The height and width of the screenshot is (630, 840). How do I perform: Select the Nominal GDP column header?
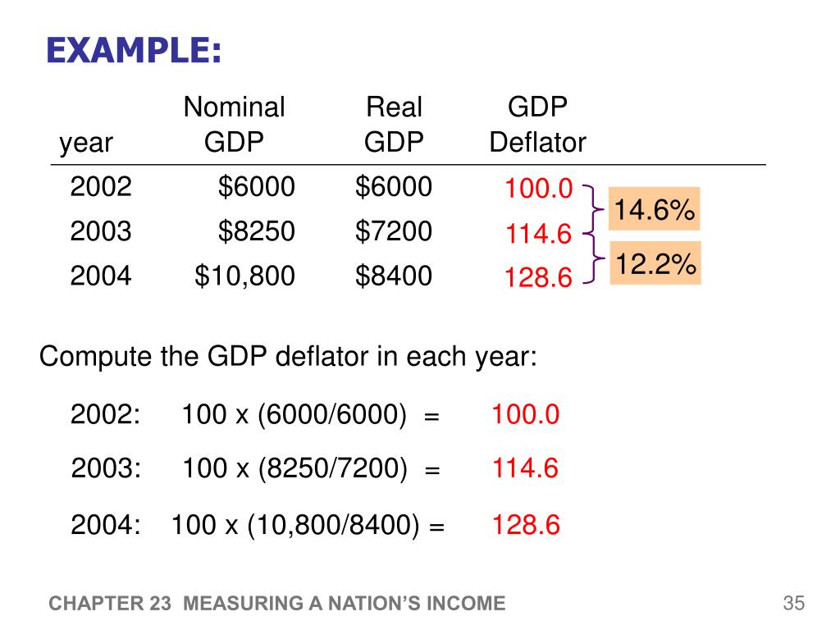(234, 125)
